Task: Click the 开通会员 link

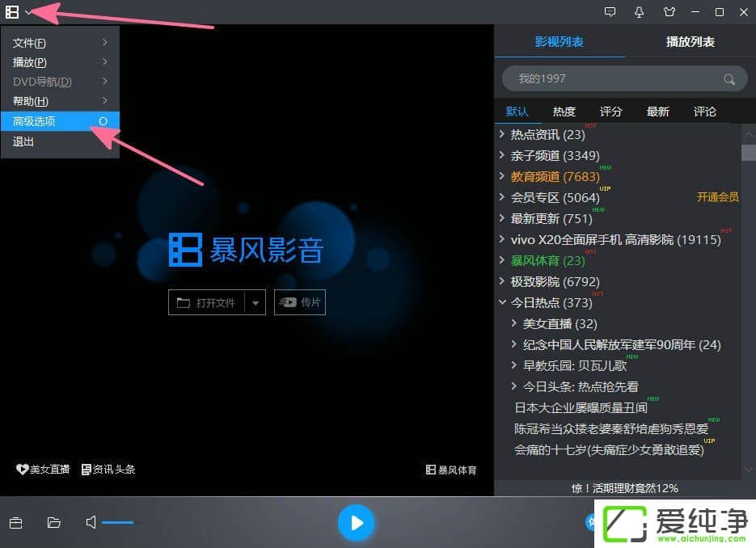Action: click(718, 197)
